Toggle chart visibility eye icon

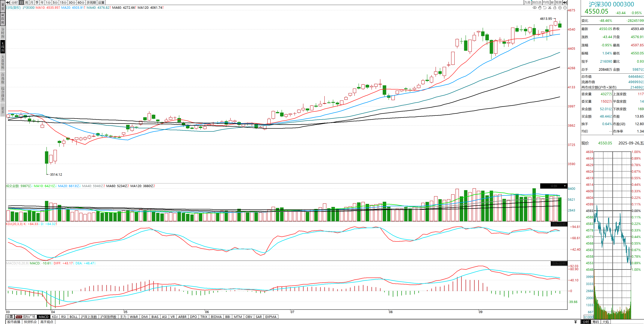pos(534,8)
